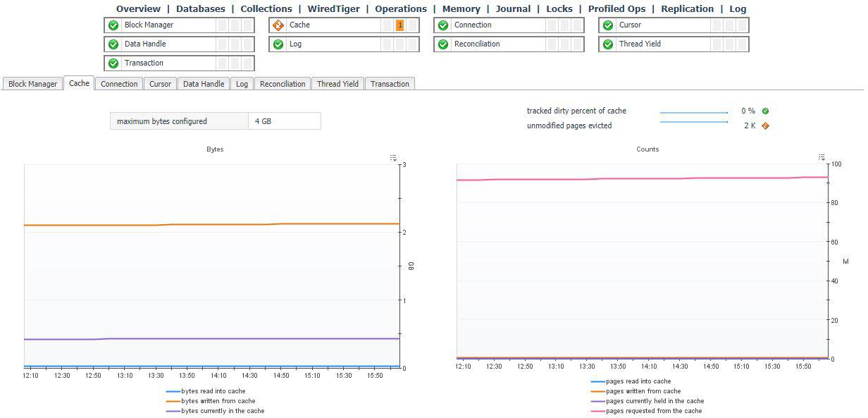Click the green check icon for Connection

point(443,25)
